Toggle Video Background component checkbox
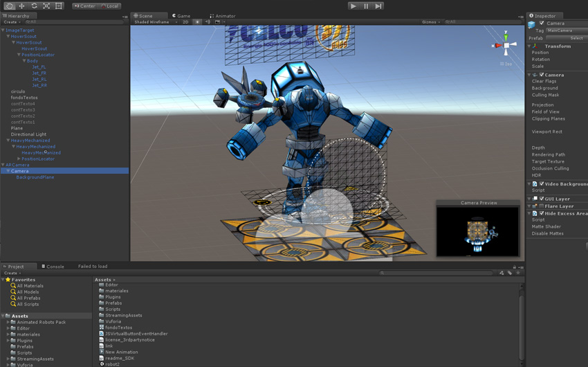This screenshot has width=588, height=367. click(x=542, y=184)
